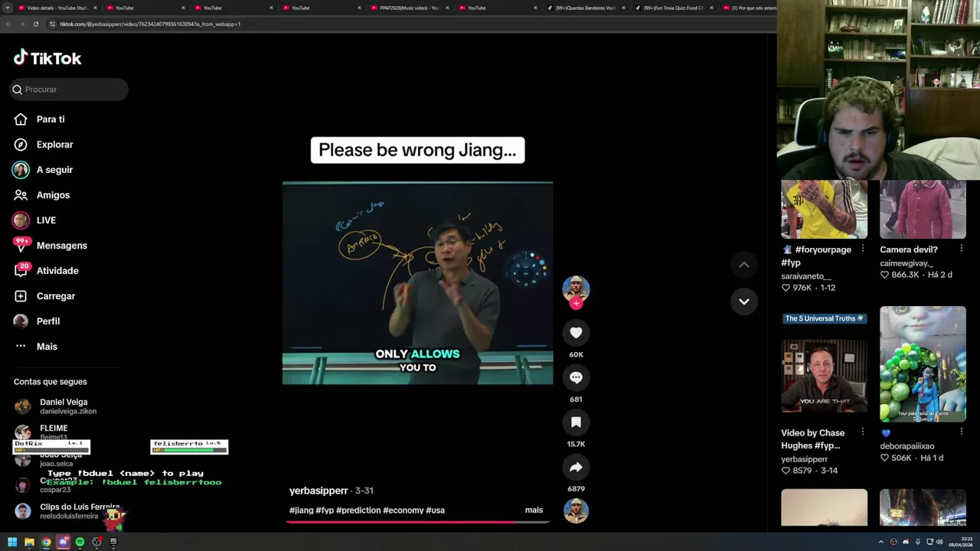The width and height of the screenshot is (980, 551).
Task: Click Carregar to upload a video
Action: (x=55, y=296)
